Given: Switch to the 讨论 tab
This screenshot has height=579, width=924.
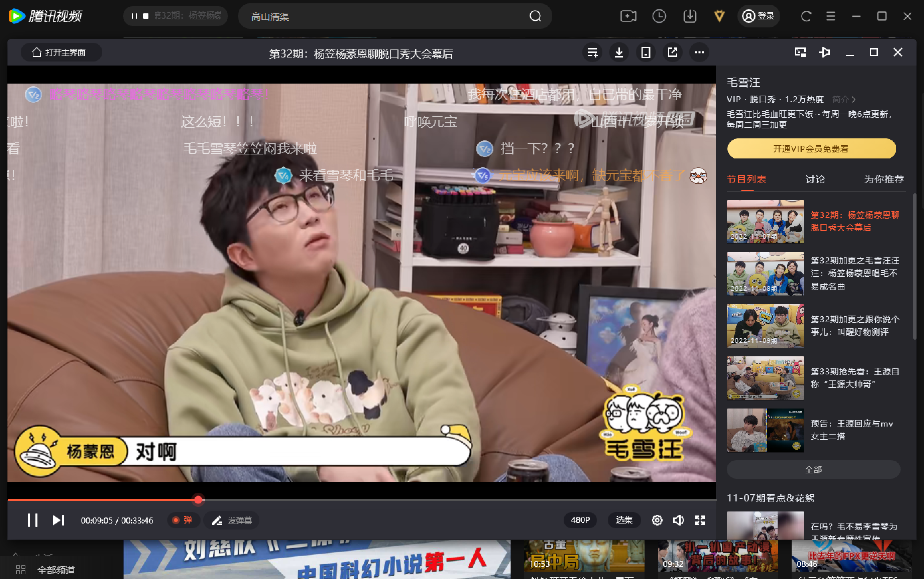Looking at the screenshot, I should click(x=815, y=179).
